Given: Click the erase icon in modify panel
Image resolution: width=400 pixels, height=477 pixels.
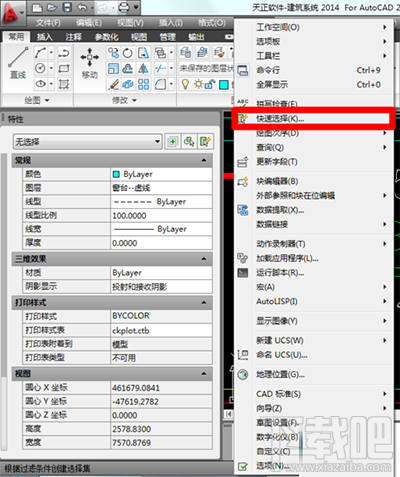Looking at the screenshot, I should point(113,84).
